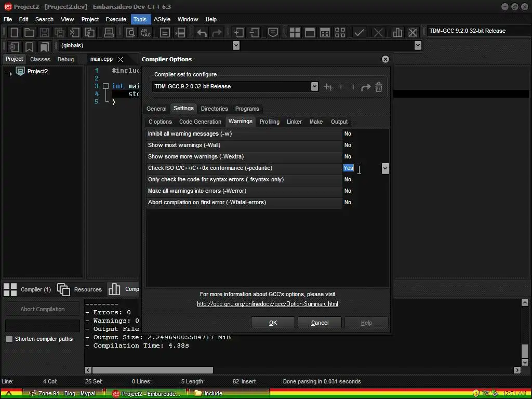Click the Print toolbar icon

[109, 33]
